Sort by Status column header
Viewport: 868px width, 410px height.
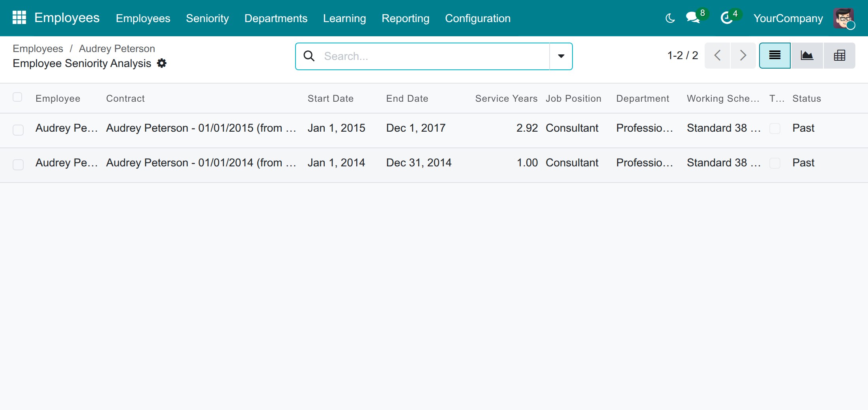807,99
